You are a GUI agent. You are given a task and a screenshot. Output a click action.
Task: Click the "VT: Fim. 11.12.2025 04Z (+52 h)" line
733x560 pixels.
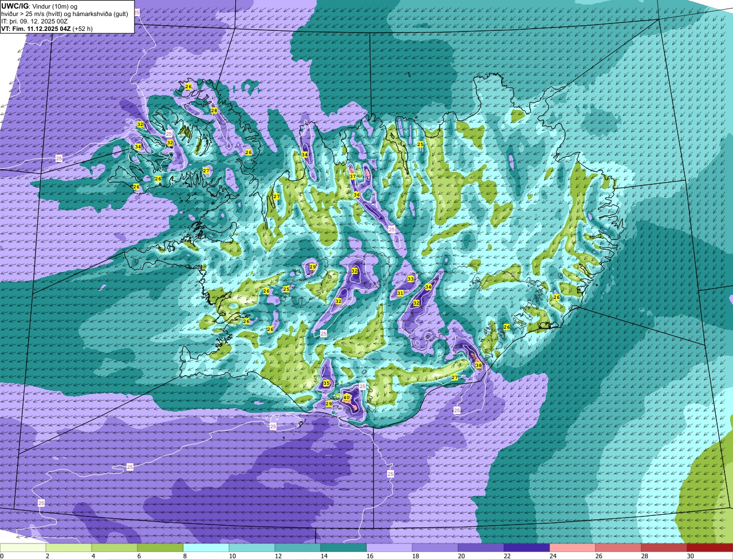tap(47, 28)
